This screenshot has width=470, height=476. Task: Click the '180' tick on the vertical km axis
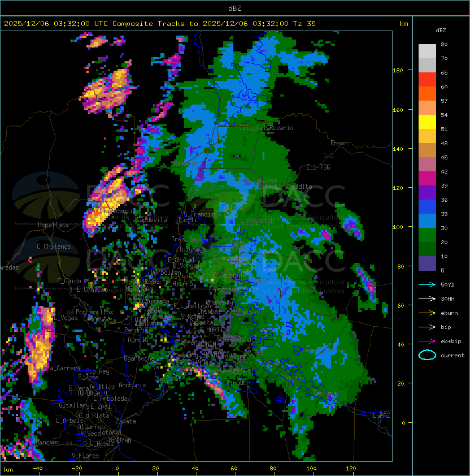[398, 71]
